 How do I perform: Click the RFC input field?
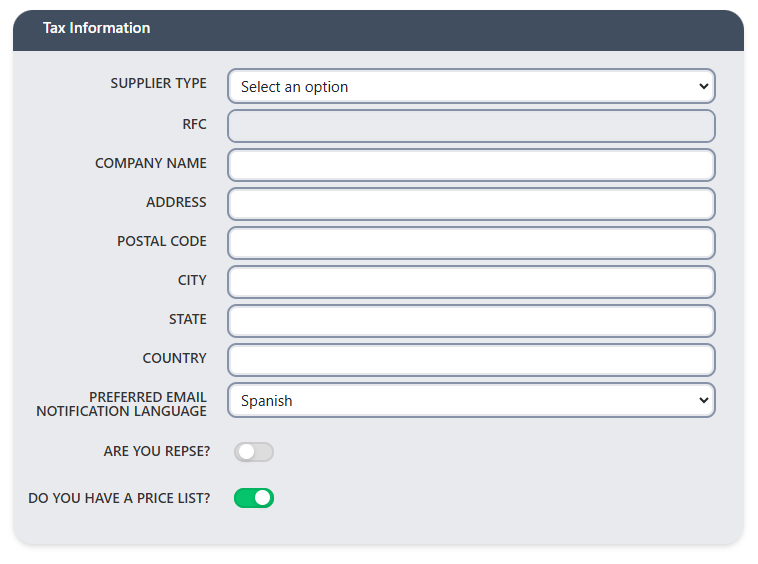(x=471, y=126)
